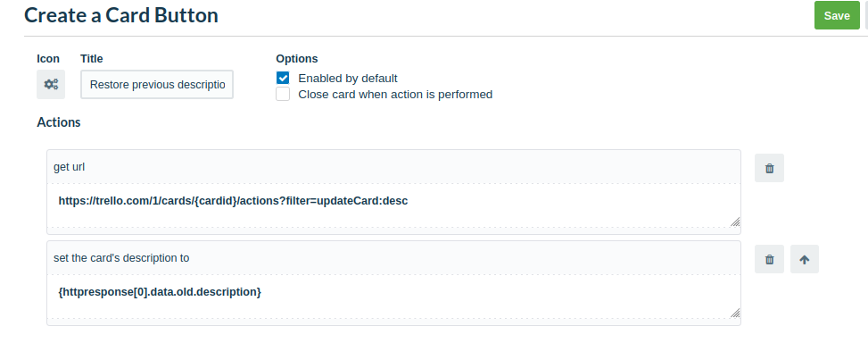
Task: Click the green Save button
Action: pos(837,15)
